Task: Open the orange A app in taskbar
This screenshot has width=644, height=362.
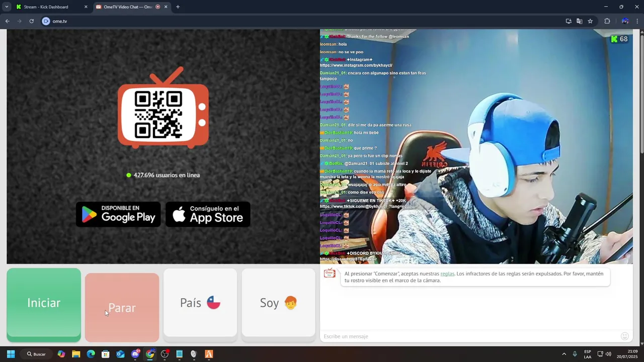Action: (x=209, y=354)
